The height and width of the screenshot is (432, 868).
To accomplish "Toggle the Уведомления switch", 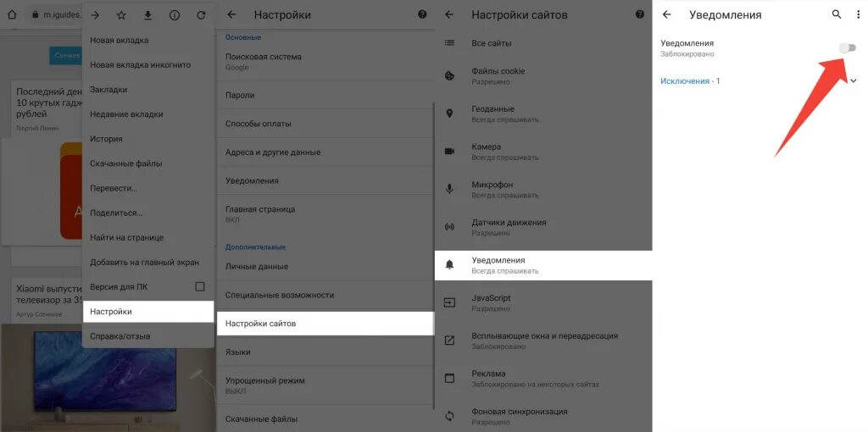I will pos(848,48).
